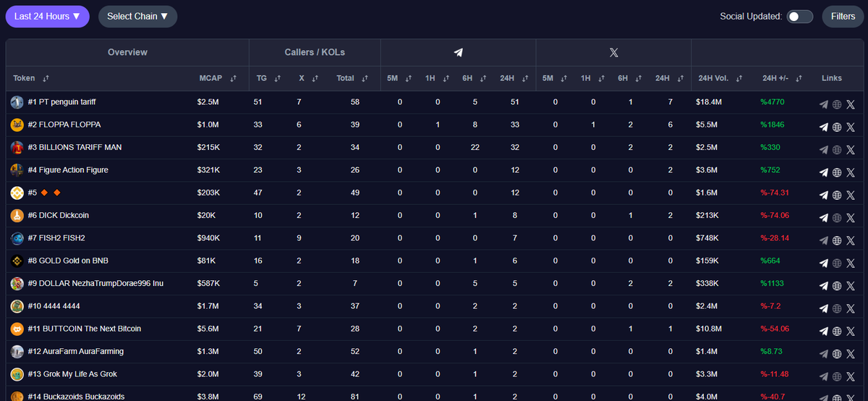The height and width of the screenshot is (401, 868).
Task: Open website link for DOLLAR NezhaTrumpDorae996 Inu
Action: pyautogui.click(x=837, y=286)
